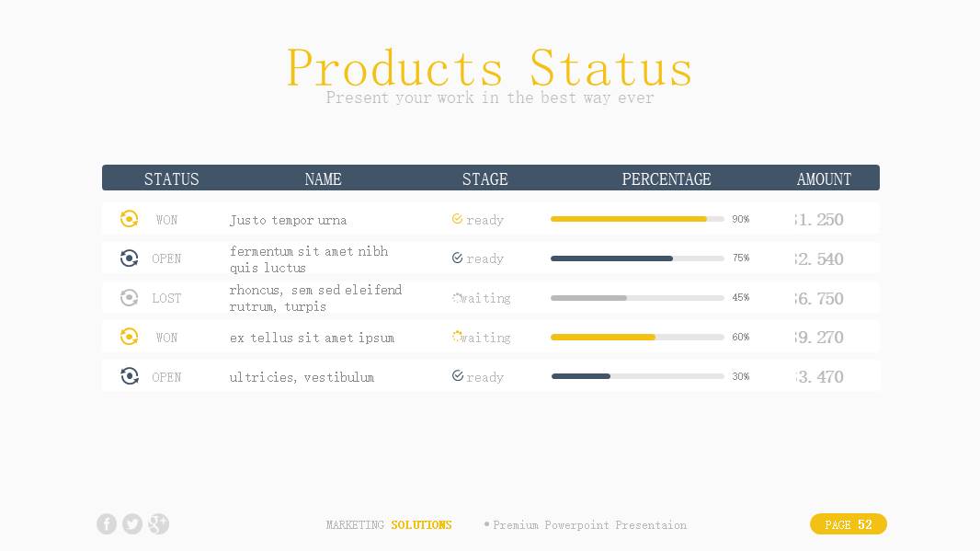Click the ready checkmark in the fermentum row

457,258
